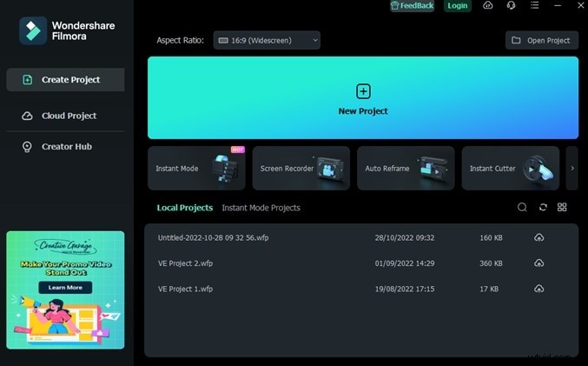Launch the Screen Recorder tool
This screenshot has width=588, height=366.
[x=301, y=169]
